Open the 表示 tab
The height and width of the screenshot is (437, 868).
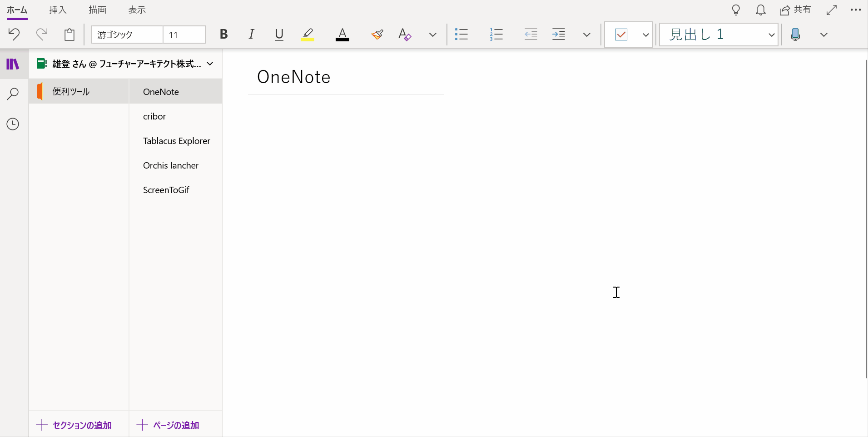pos(137,10)
